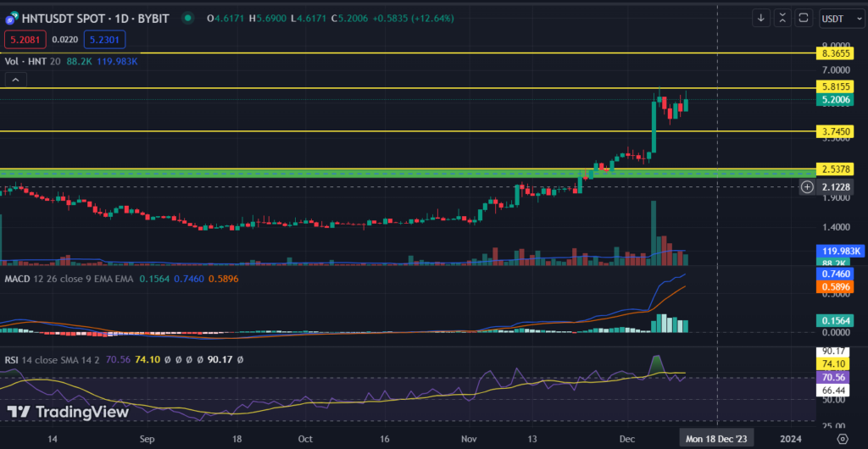
Task: Click the 2024 label on time axis
Action: 790,439
